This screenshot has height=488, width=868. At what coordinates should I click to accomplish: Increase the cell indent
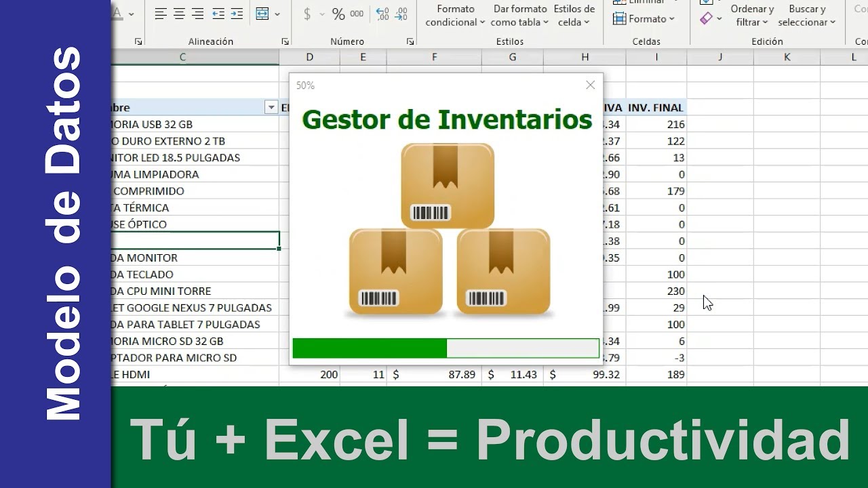click(237, 14)
